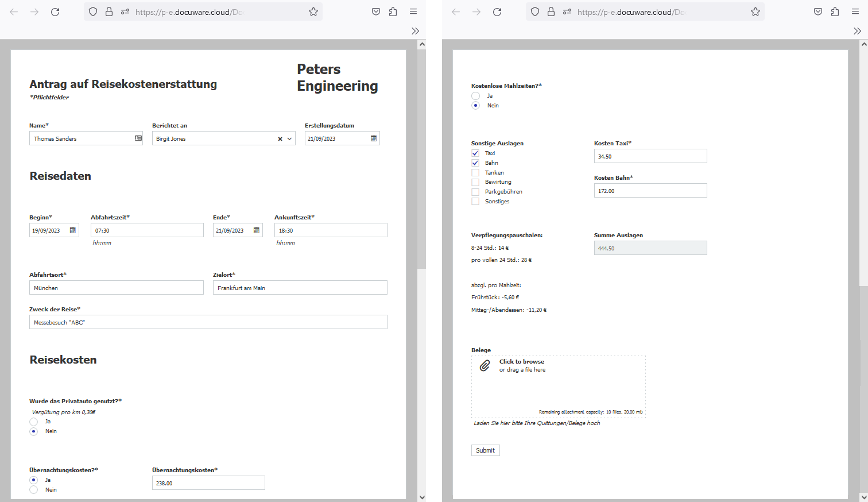Viewport: 868px width, 502px height.
Task: Click the paperclip icon in the Belege area
Action: tap(485, 365)
